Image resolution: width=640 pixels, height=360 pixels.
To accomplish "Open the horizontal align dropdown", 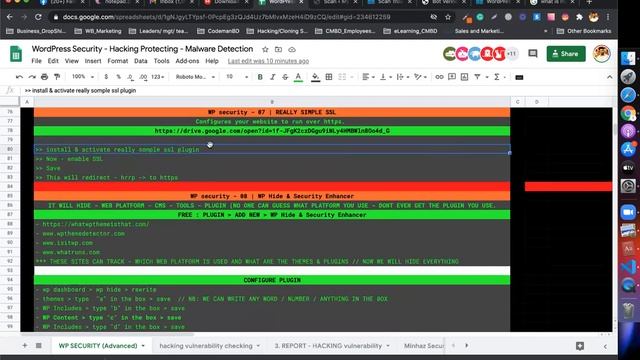I will (368, 77).
